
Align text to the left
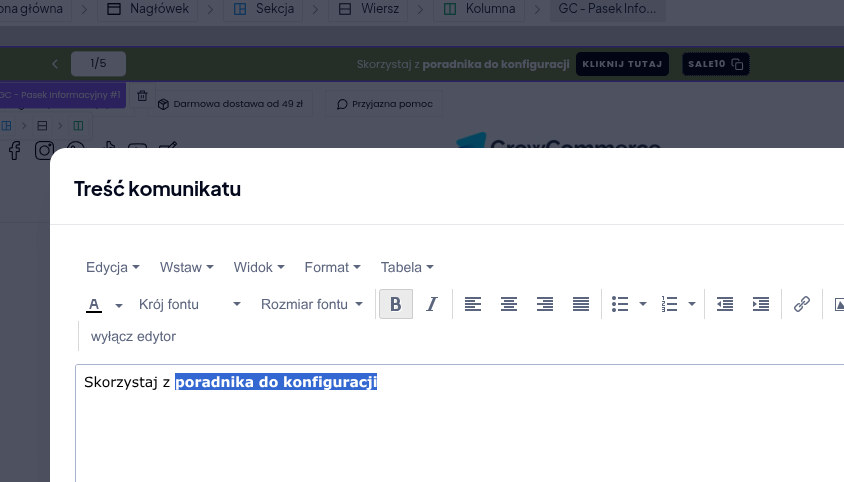473,304
